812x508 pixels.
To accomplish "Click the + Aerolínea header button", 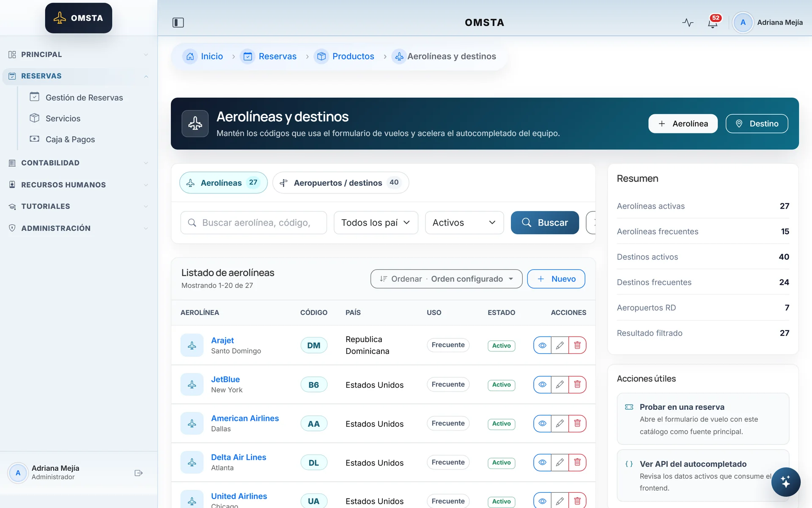I will coord(683,124).
